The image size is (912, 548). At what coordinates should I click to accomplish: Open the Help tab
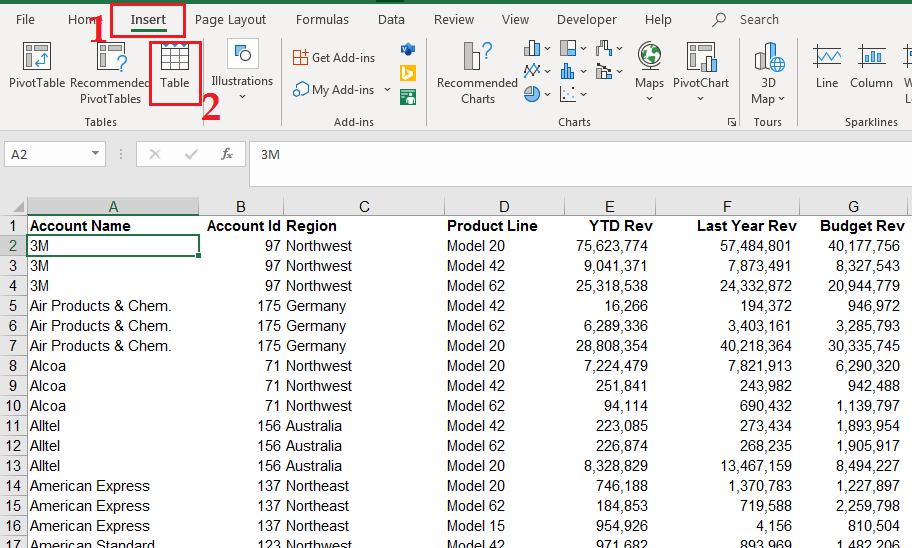pyautogui.click(x=658, y=19)
